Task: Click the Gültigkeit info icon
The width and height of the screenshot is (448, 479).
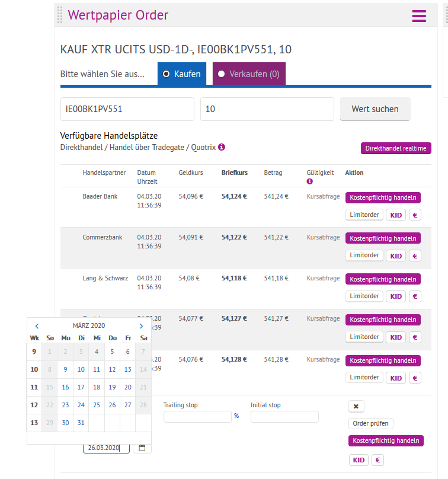Action: tap(309, 181)
